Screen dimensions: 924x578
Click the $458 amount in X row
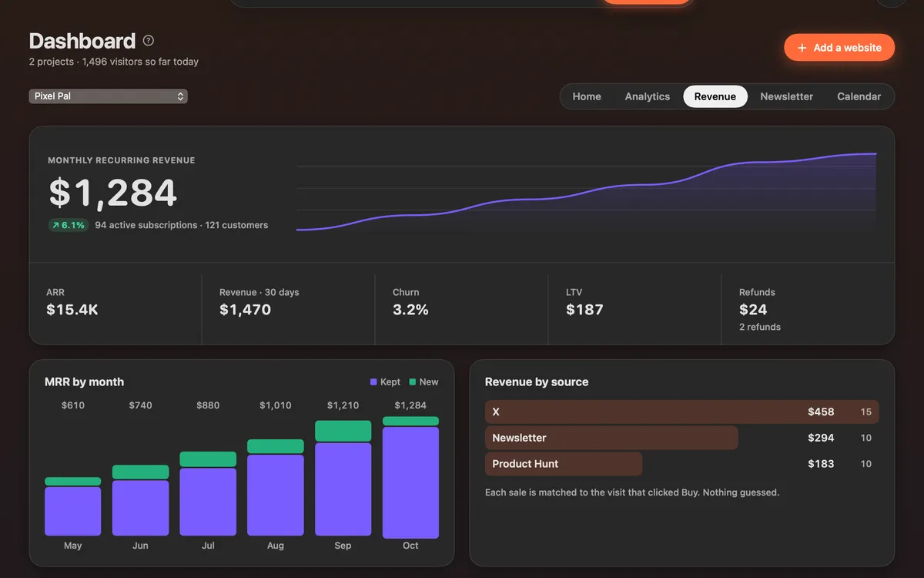pos(821,412)
